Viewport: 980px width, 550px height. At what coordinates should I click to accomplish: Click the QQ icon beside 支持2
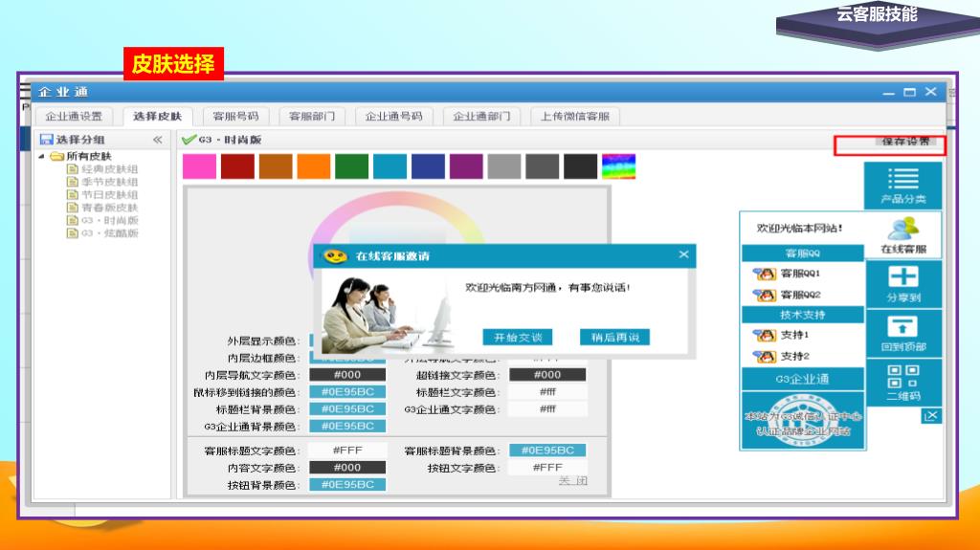765,357
